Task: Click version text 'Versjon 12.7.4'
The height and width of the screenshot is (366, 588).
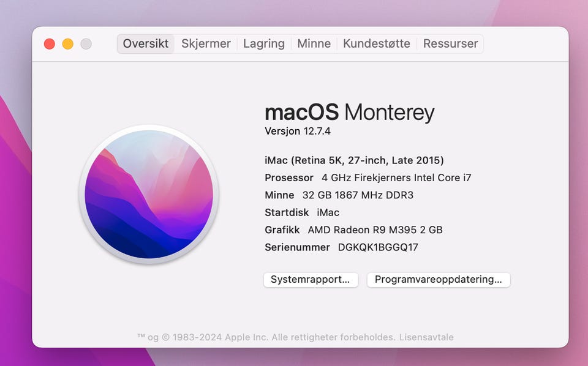Action: pos(298,131)
